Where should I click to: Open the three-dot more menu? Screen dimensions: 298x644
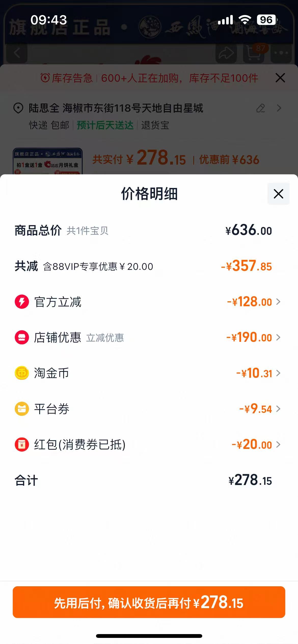281,53
